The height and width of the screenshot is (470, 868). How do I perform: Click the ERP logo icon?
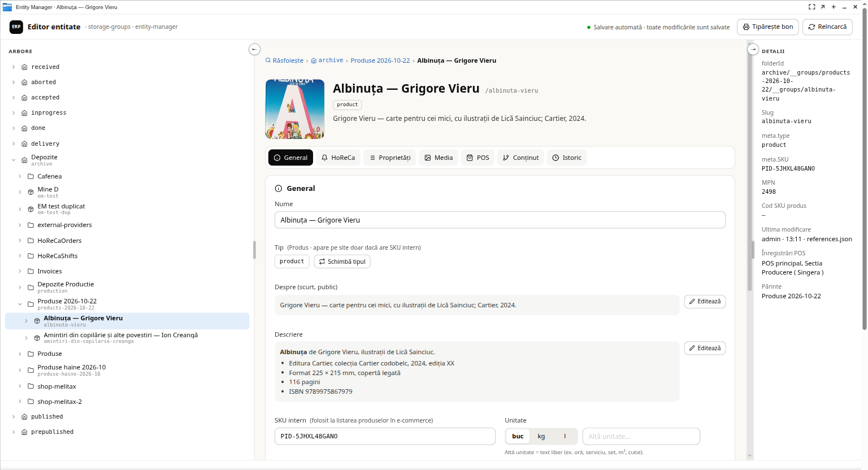click(16, 27)
